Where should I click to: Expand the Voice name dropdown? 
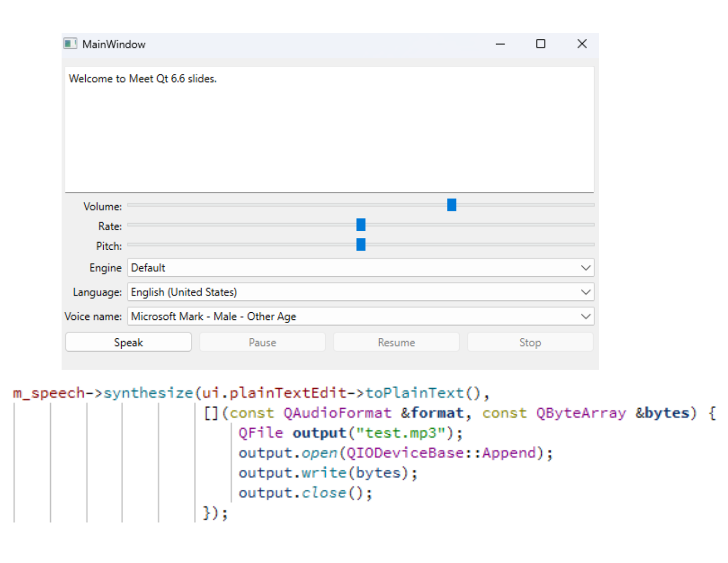pyautogui.click(x=361, y=316)
